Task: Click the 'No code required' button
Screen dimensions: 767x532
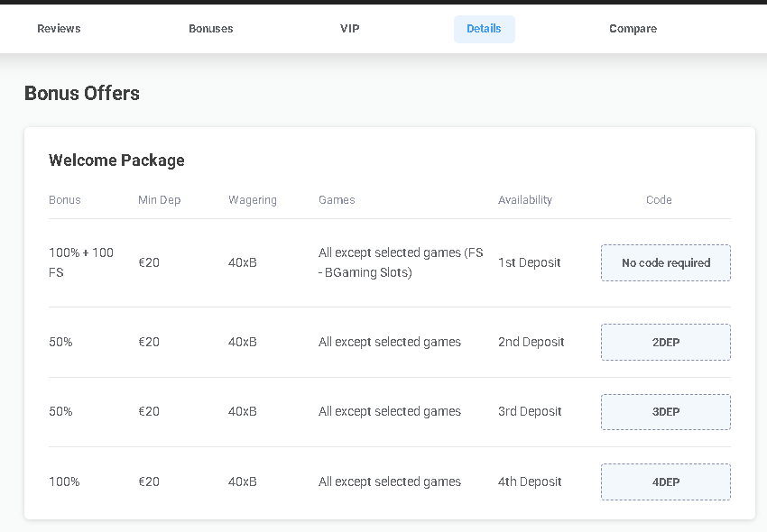Action: 665,263
